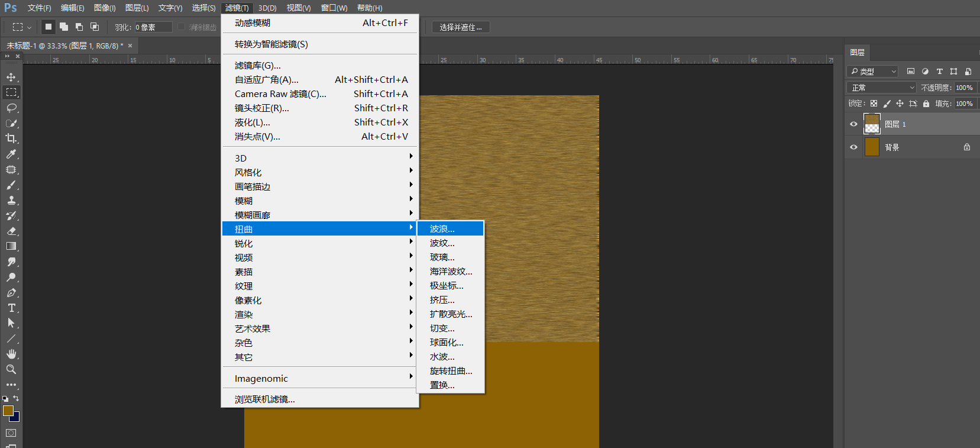The width and height of the screenshot is (980, 448).
Task: Expand the 风格化 filter submenu
Action: coord(320,172)
